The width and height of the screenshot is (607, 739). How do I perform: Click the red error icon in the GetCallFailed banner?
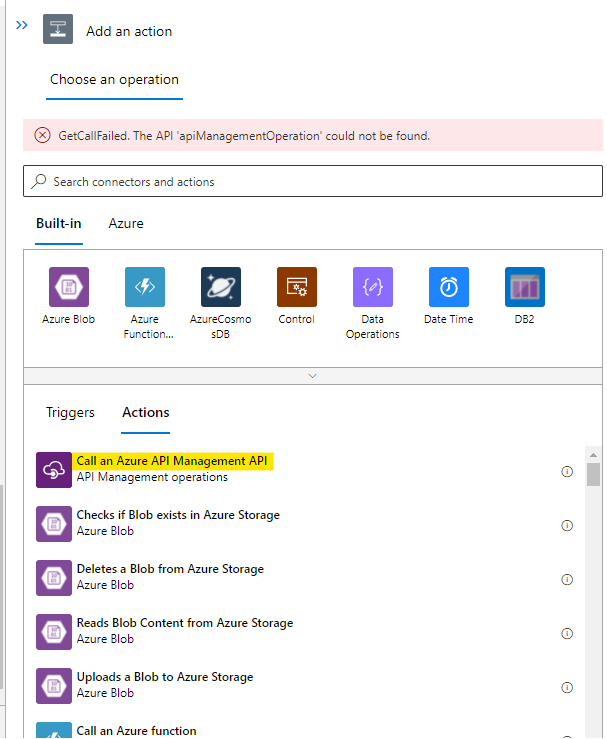click(x=42, y=136)
